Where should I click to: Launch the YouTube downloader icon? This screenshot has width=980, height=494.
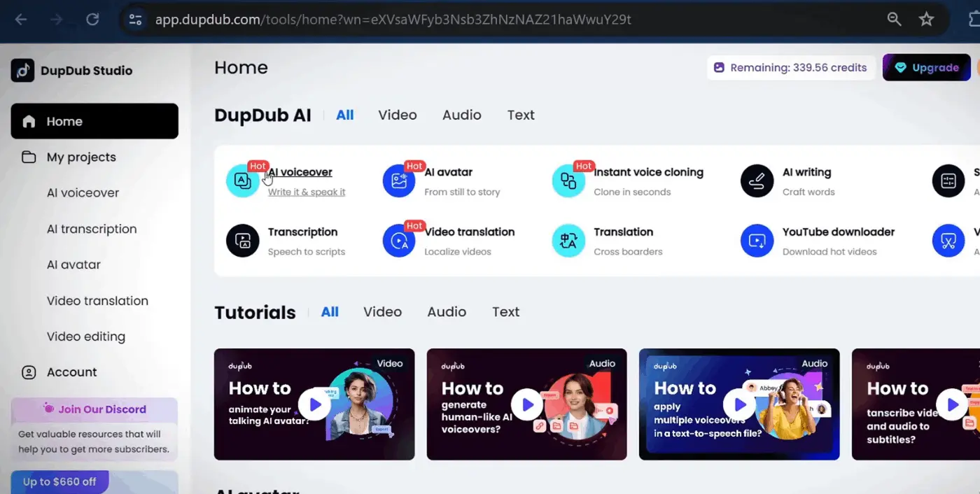(757, 241)
